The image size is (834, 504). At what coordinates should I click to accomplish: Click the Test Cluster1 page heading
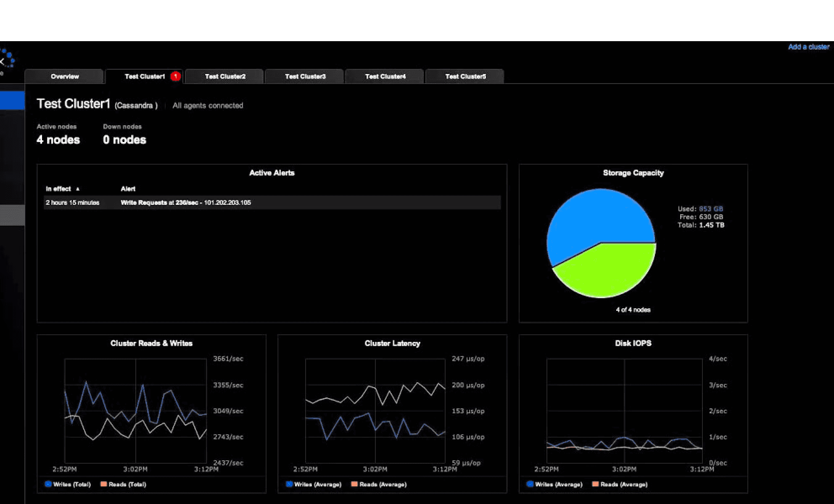[x=73, y=103]
